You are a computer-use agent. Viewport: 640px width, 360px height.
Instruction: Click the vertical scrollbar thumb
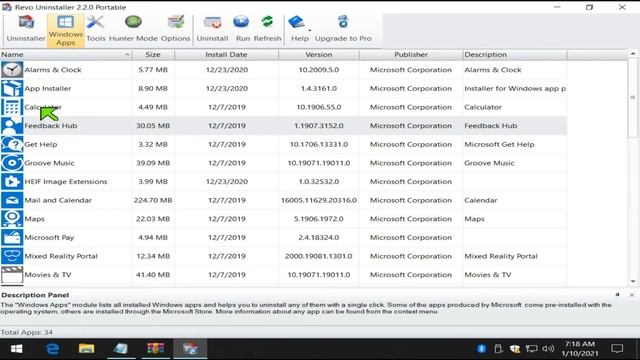633,98
